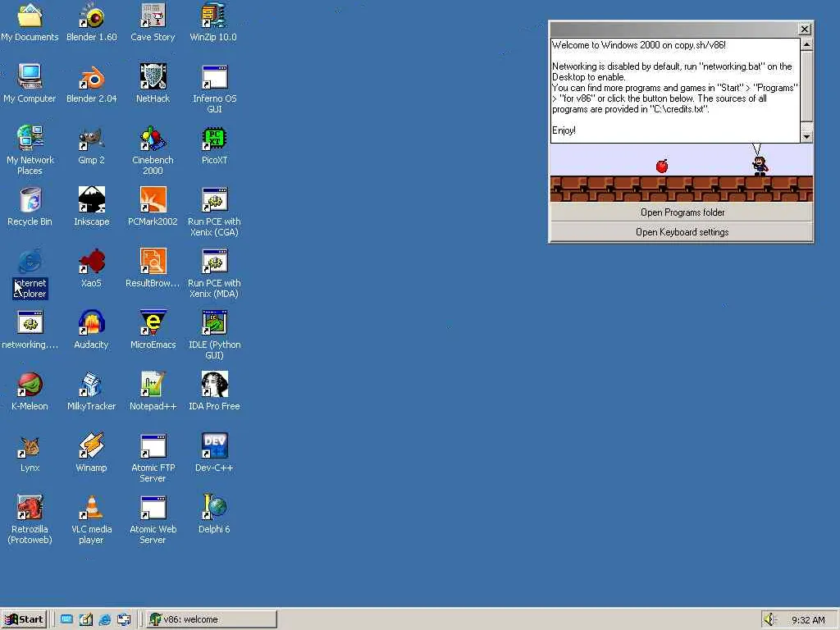Click the 9:32 AM system clock
This screenshot has width=840, height=630.
pyautogui.click(x=808, y=620)
